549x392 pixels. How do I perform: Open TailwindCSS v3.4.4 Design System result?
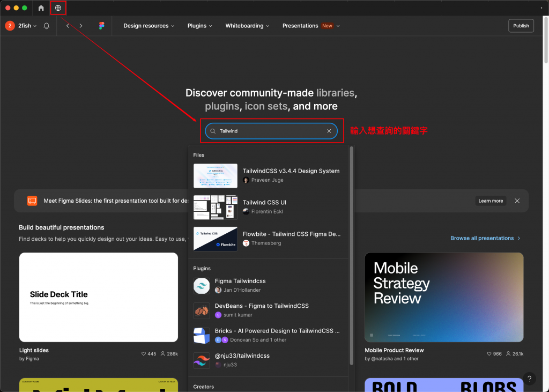tap(269, 175)
